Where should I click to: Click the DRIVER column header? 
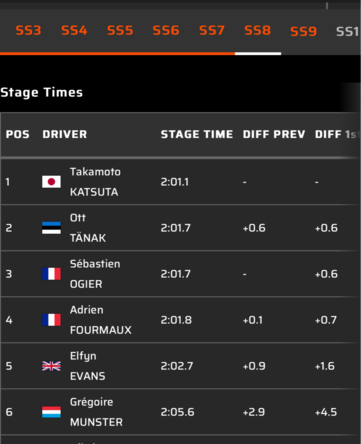point(65,134)
